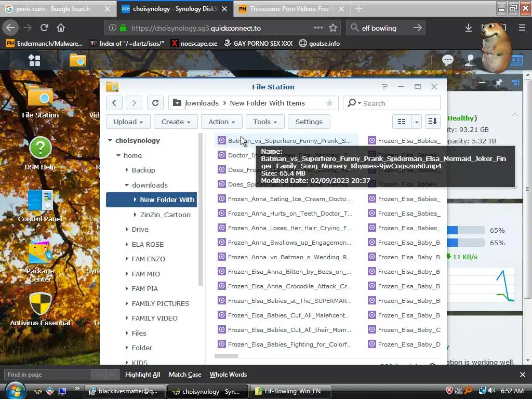The height and width of the screenshot is (399, 532).
Task: Collapse the choisynology tree root
Action: [110, 140]
